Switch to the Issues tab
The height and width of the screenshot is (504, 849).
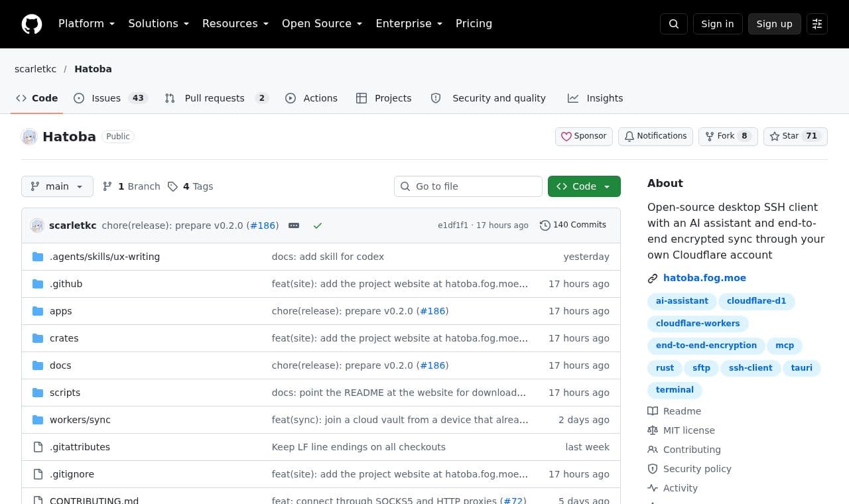[110, 98]
